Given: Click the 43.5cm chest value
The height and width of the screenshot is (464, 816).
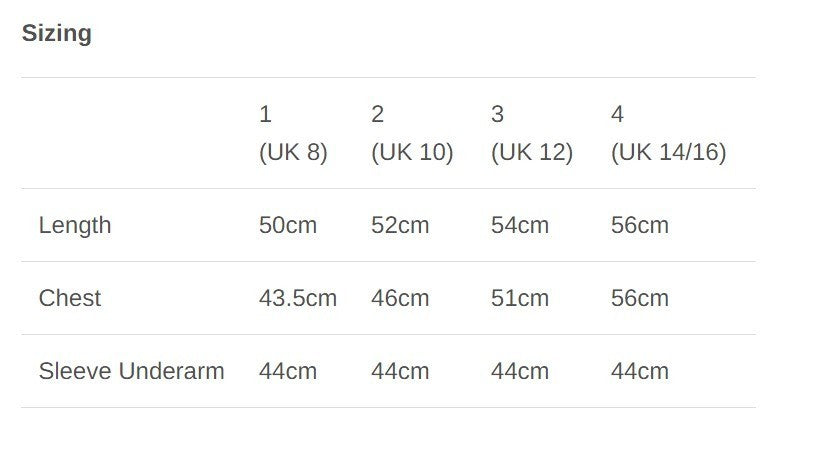Looking at the screenshot, I should pyautogui.click(x=298, y=298).
